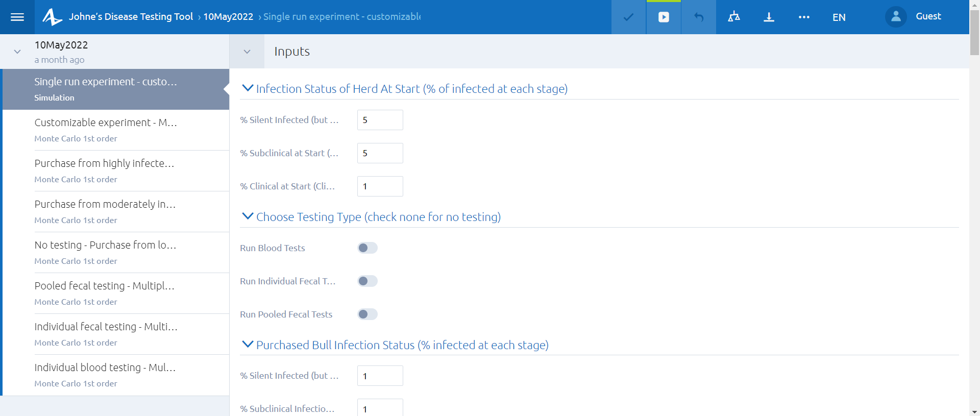Collapse the 10May2022 version chevron
The height and width of the screenshot is (416, 980).
(17, 52)
